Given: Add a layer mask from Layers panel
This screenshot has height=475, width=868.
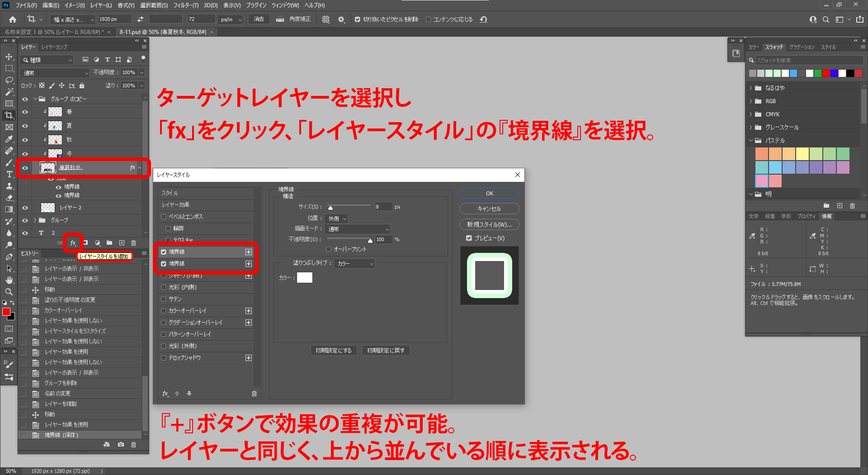Looking at the screenshot, I should 85,243.
